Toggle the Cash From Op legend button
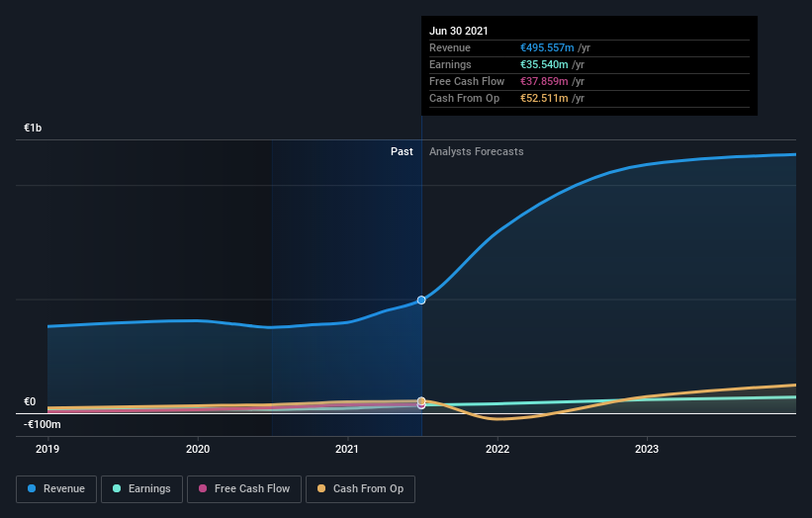The height and width of the screenshot is (518, 812). 360,489
